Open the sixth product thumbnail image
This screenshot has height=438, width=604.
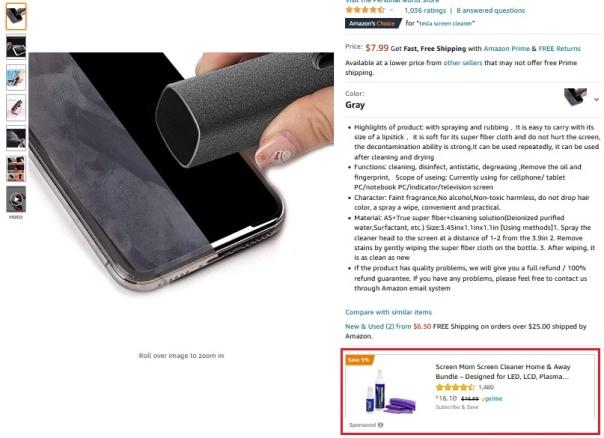point(16,168)
